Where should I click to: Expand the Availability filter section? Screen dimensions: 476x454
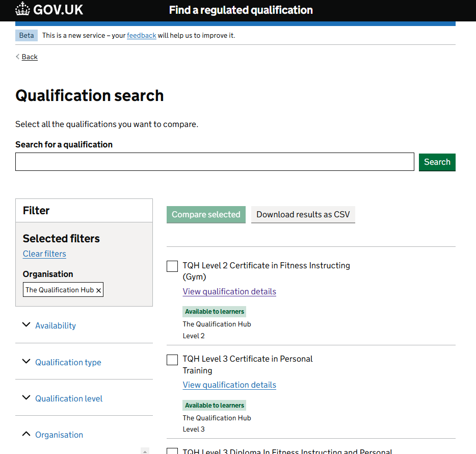coord(56,325)
